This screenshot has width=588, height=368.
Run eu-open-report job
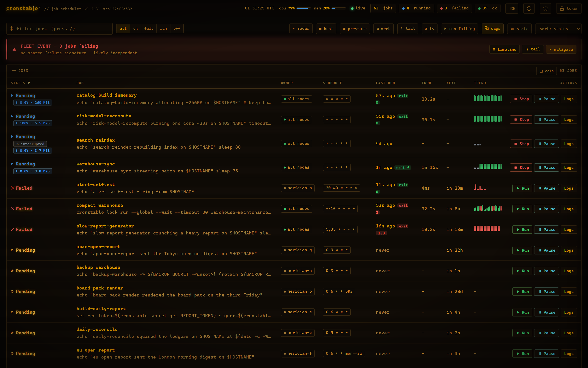pos(522,354)
